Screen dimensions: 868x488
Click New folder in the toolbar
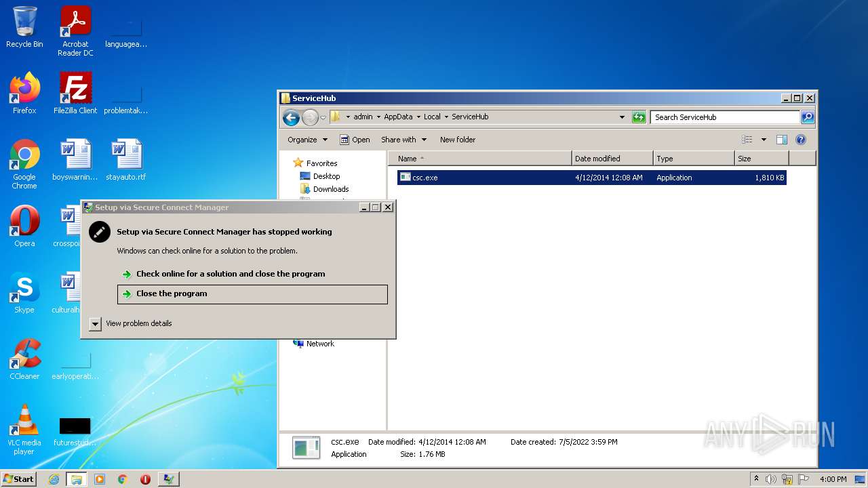(458, 140)
